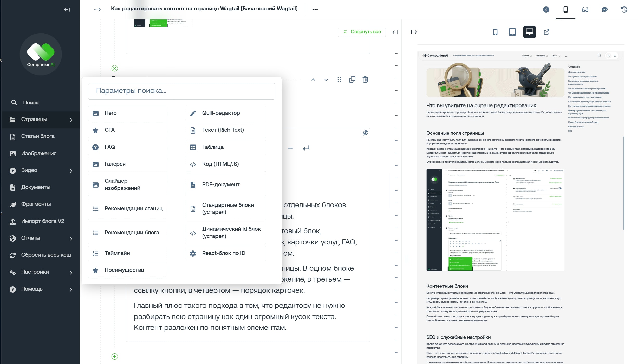Toggle the mobile preview side panel

(566, 10)
